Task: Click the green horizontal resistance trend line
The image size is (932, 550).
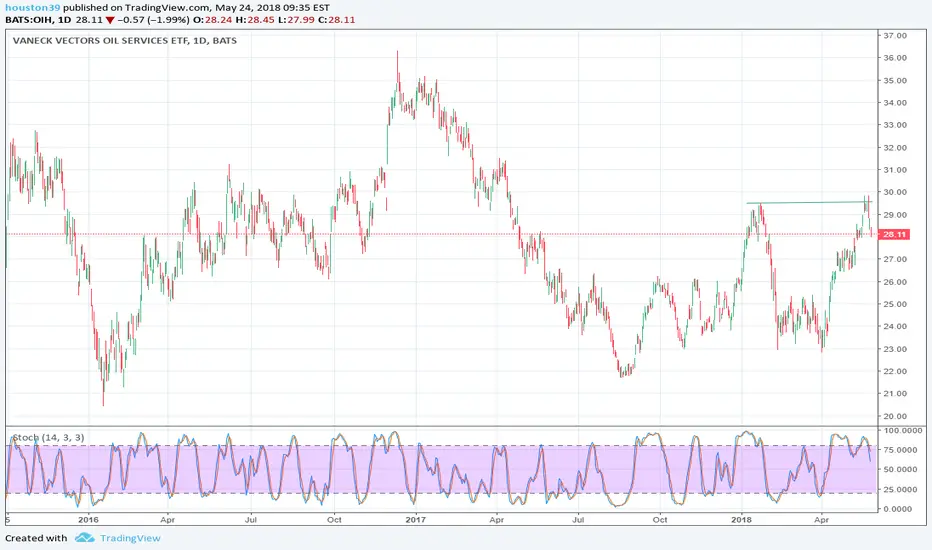Action: [809, 203]
